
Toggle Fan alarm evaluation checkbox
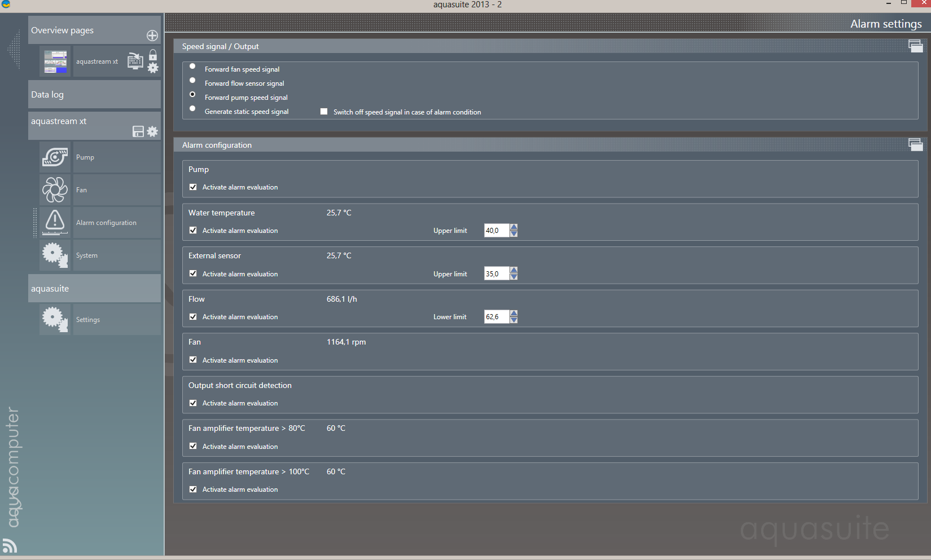[x=193, y=360]
